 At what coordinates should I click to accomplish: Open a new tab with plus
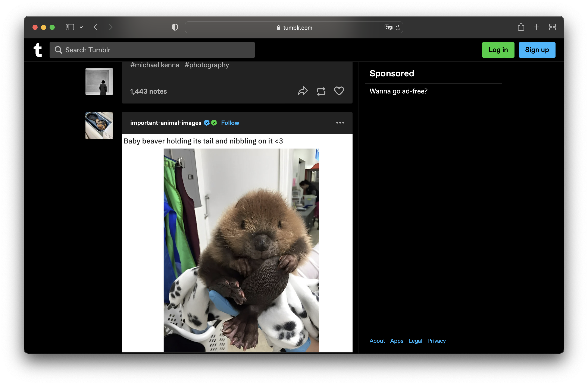click(536, 27)
